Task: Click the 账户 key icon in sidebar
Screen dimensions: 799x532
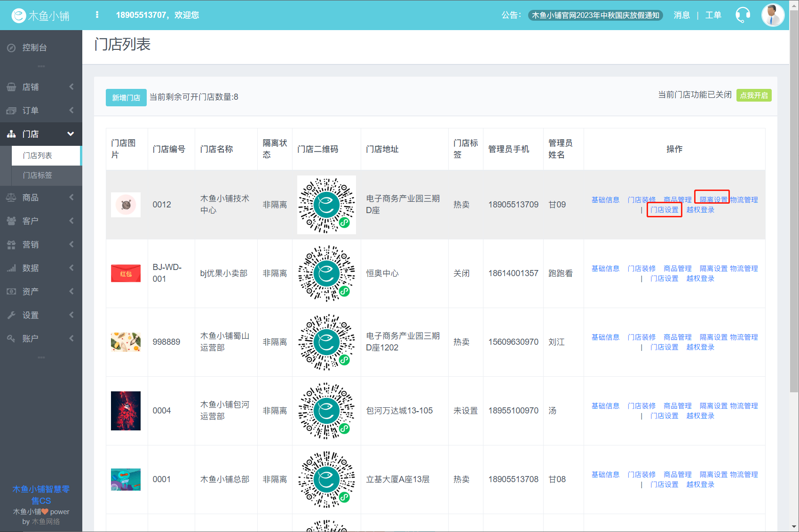Action: (11, 339)
